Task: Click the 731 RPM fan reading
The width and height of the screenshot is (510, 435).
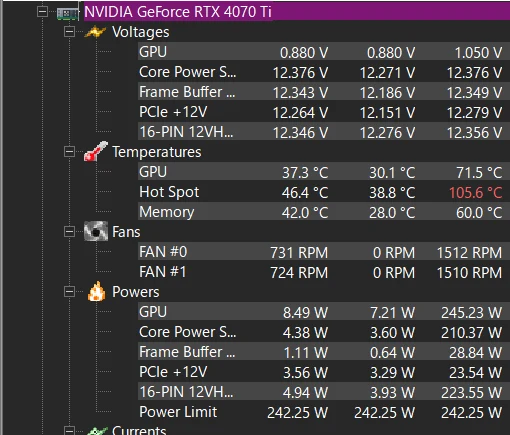Action: (x=299, y=253)
